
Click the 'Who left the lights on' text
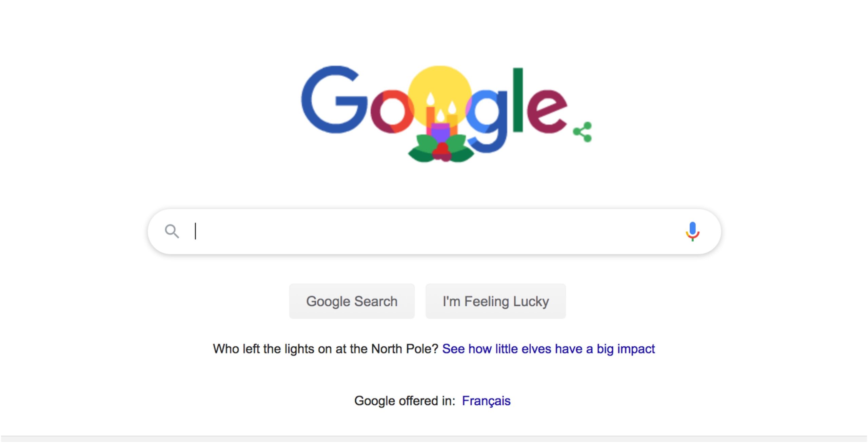tap(325, 349)
